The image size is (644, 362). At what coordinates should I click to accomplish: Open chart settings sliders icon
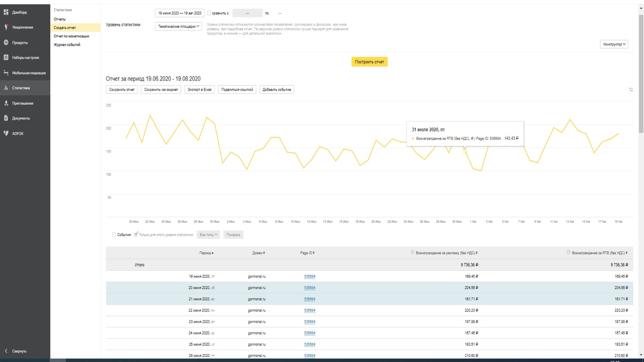[x=631, y=89]
